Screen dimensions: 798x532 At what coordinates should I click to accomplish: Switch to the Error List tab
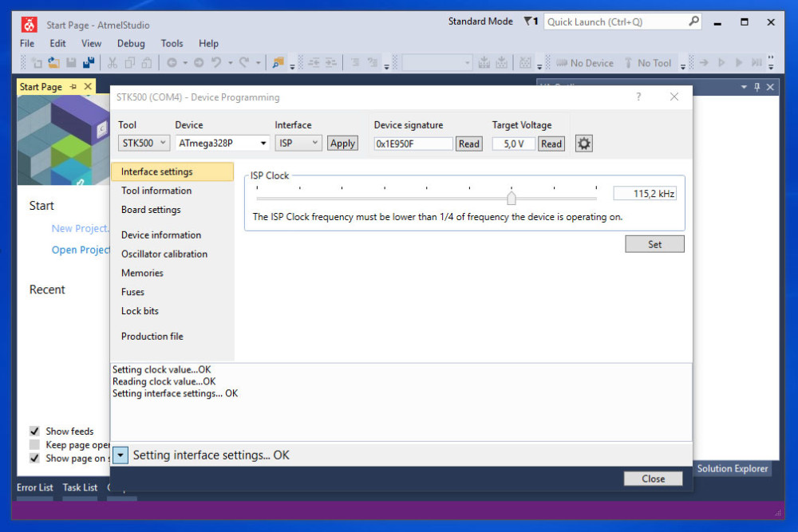click(34, 487)
